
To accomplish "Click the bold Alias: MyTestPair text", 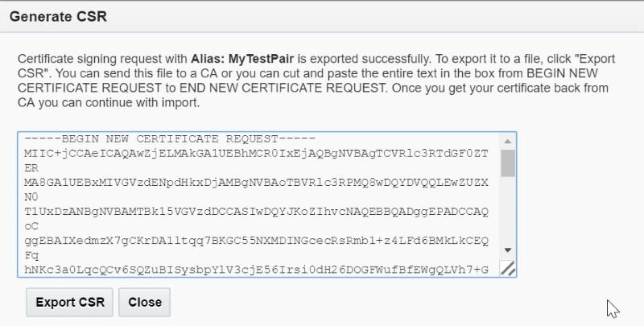I will pyautogui.click(x=242, y=59).
